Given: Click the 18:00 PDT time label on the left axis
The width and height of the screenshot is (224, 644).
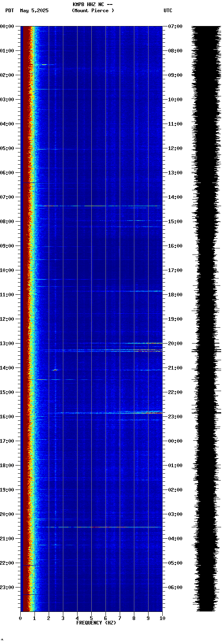Looking at the screenshot, I should (7, 466).
